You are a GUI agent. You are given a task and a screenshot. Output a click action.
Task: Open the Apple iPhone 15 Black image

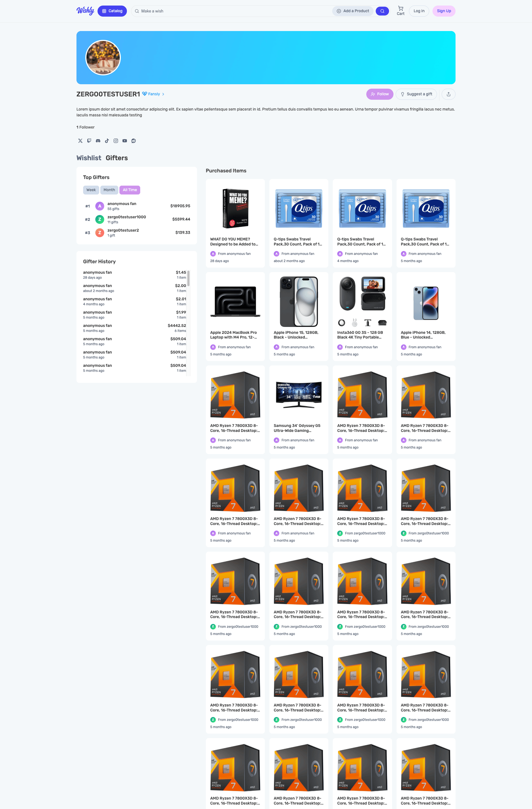click(x=299, y=301)
